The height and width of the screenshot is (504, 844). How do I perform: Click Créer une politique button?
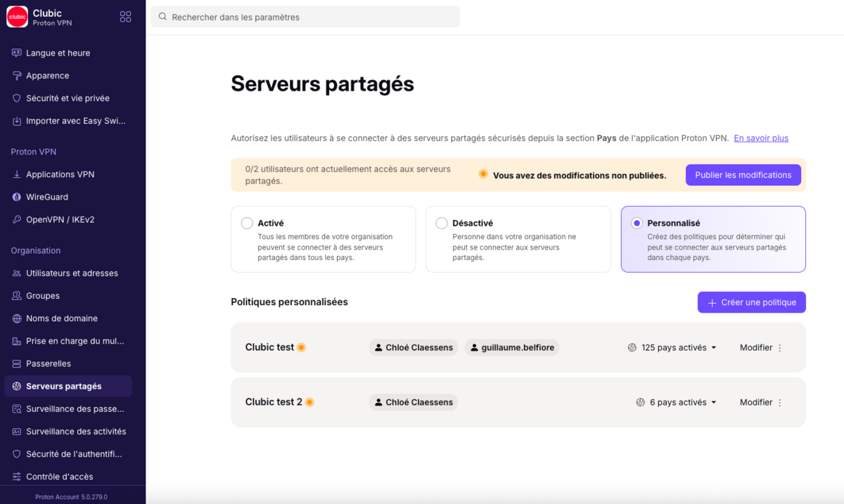tap(752, 302)
